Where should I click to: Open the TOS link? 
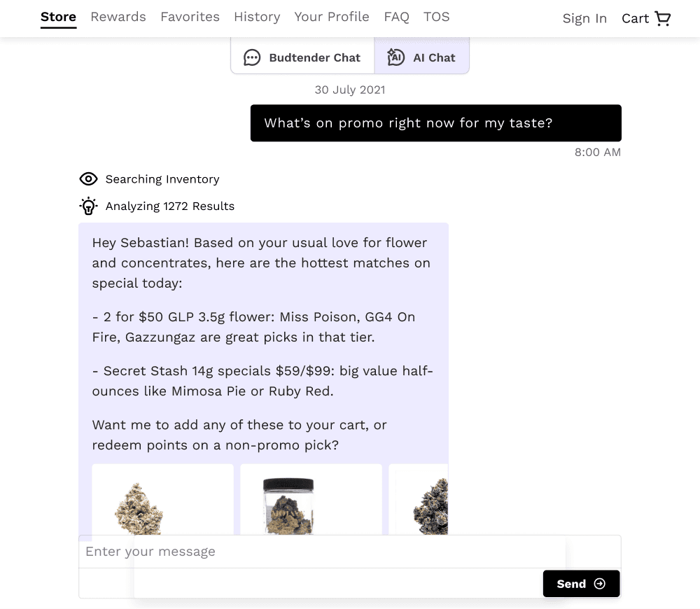tap(436, 17)
